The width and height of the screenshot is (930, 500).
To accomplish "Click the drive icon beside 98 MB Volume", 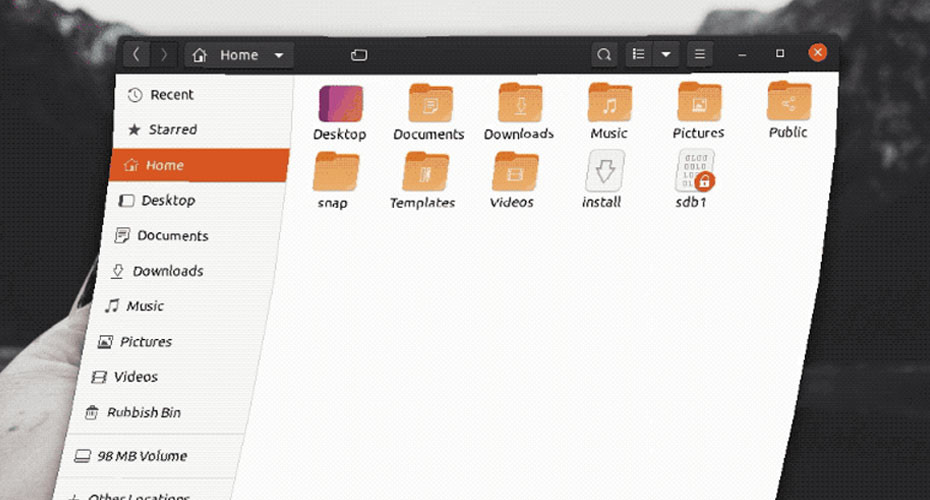I will (x=82, y=456).
